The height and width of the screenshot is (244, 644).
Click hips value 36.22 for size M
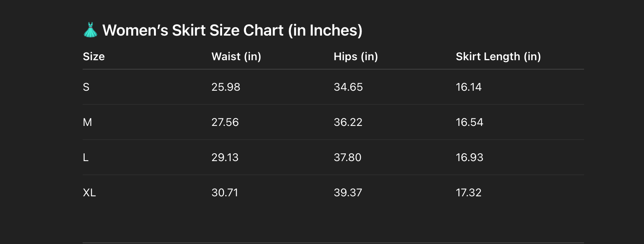pyautogui.click(x=348, y=122)
